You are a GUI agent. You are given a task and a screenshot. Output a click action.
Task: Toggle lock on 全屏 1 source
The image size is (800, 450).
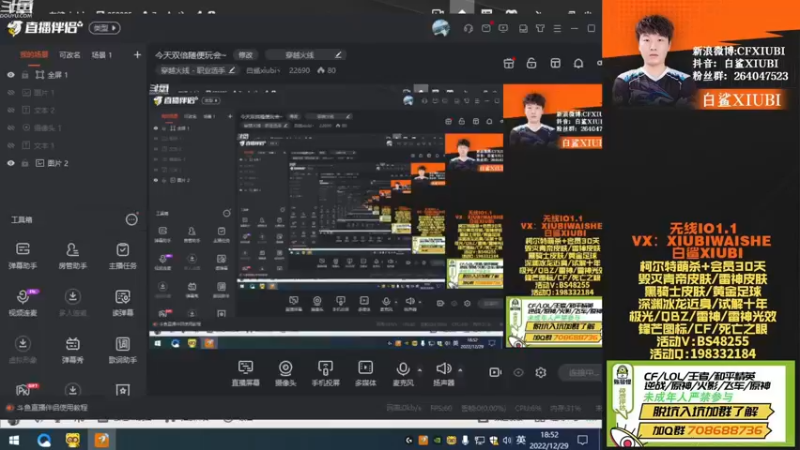[x=24, y=75]
